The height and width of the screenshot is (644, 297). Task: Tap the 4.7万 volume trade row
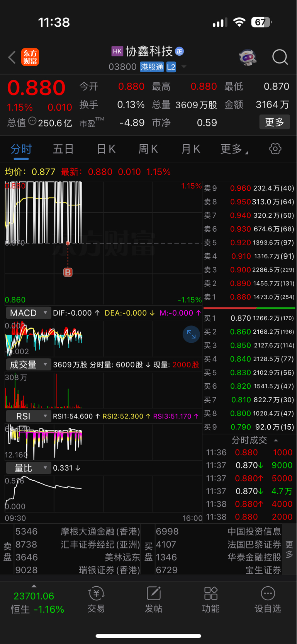[249, 491]
